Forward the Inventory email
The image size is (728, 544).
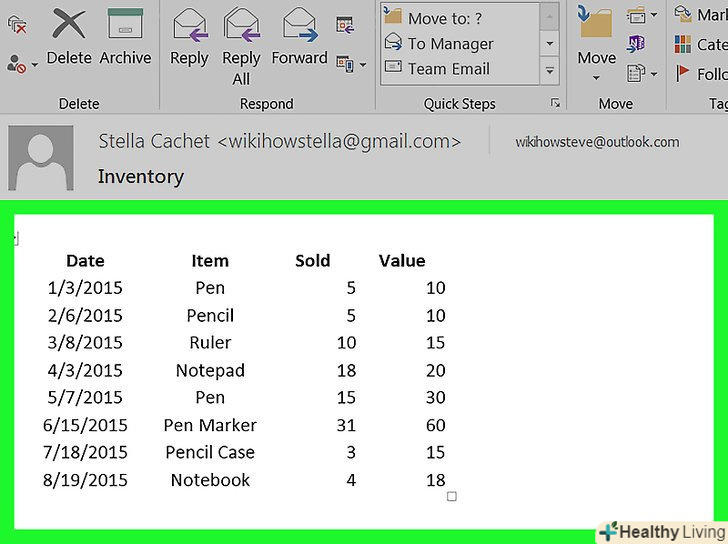(299, 37)
